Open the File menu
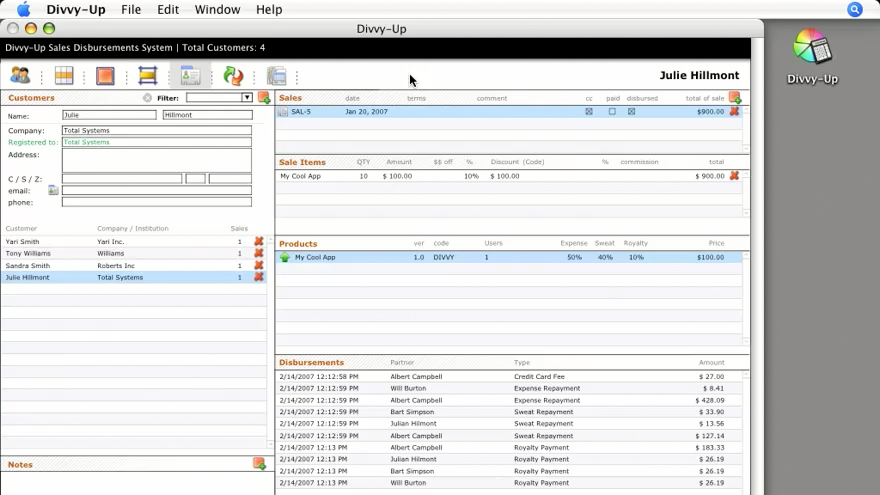The image size is (880, 495). point(131,10)
